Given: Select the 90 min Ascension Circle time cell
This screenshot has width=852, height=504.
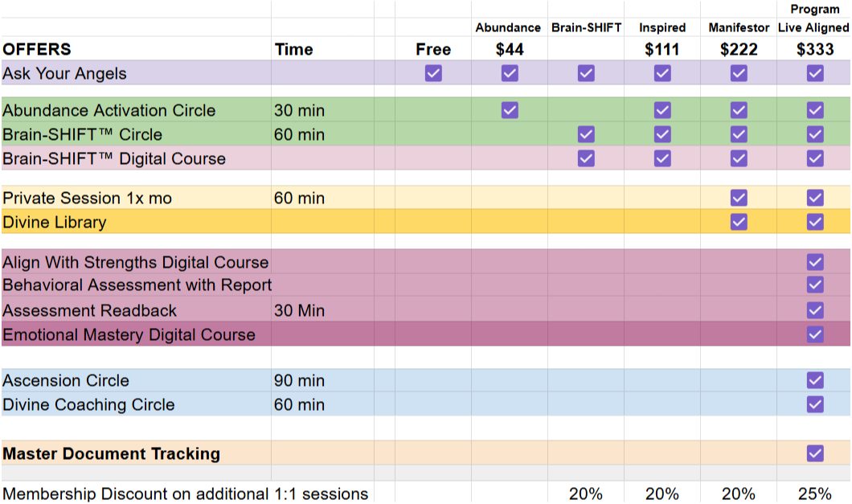Looking at the screenshot, I should (323, 380).
